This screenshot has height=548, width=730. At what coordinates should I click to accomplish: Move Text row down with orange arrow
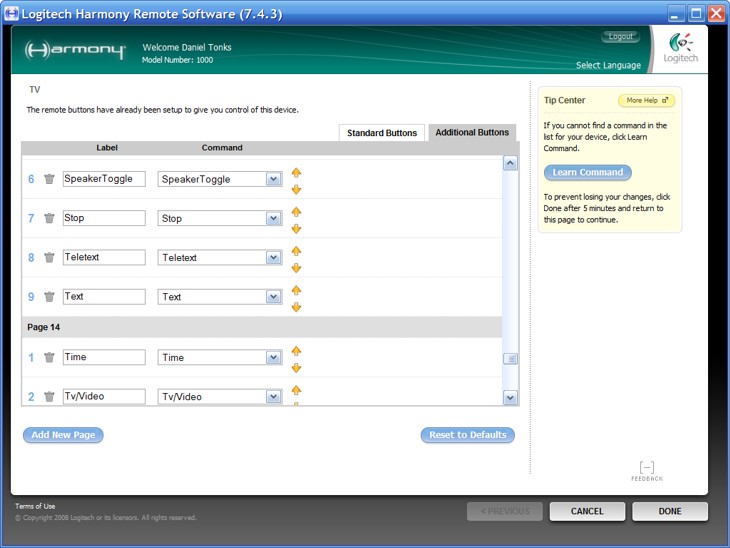pyautogui.click(x=296, y=307)
